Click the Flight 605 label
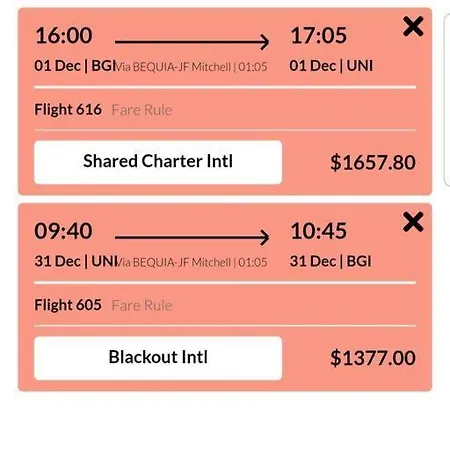 [x=68, y=305]
